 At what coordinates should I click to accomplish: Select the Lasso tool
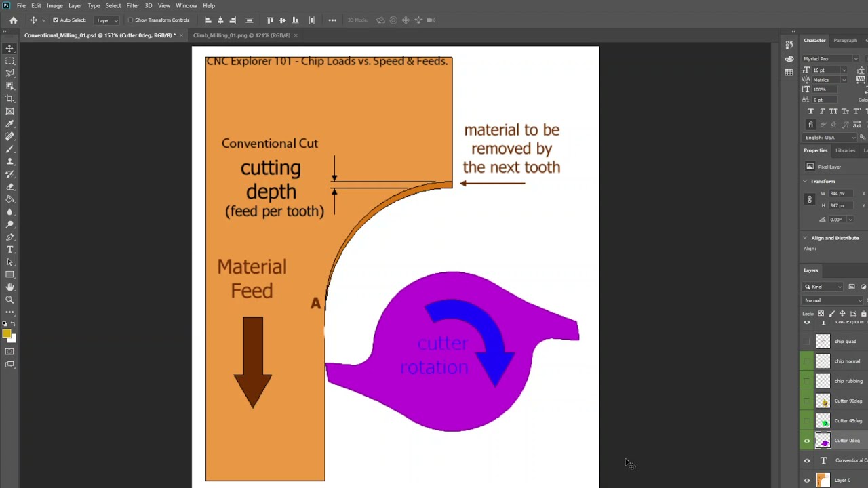tap(9, 73)
